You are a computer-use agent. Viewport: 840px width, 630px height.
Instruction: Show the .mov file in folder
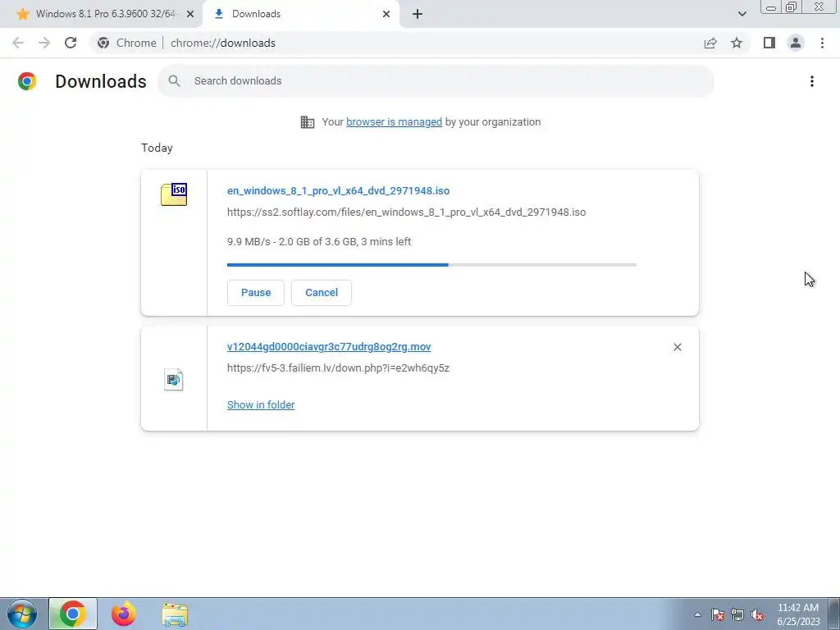(x=261, y=405)
